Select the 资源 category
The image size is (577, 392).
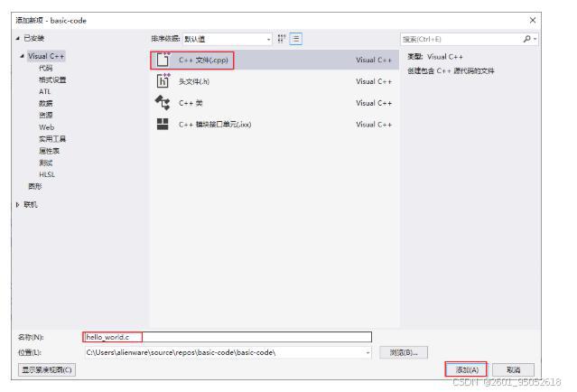click(46, 116)
